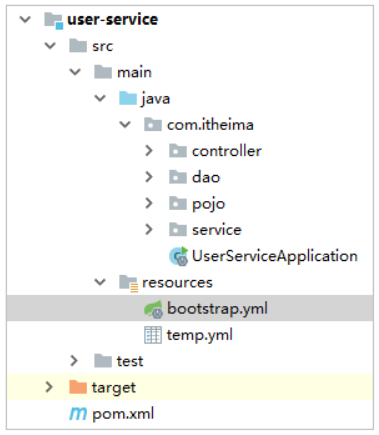
Task: Select the bootstrap.yml file name
Action: coord(217,309)
